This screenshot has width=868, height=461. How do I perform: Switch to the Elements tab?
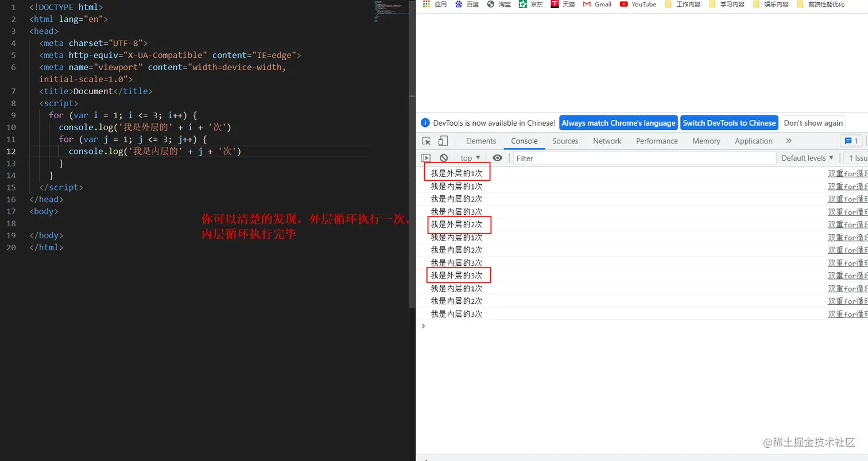click(x=481, y=141)
